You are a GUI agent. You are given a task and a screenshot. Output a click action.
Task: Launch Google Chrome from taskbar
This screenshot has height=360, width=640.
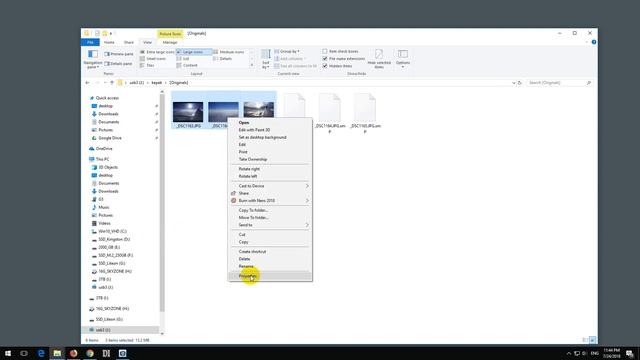pos(90,353)
